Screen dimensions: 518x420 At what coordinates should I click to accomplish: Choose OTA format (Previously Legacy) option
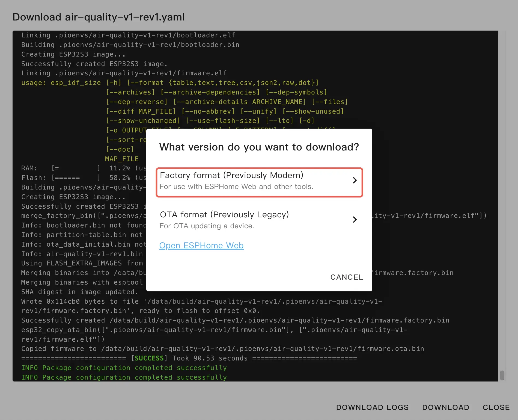pos(224,215)
